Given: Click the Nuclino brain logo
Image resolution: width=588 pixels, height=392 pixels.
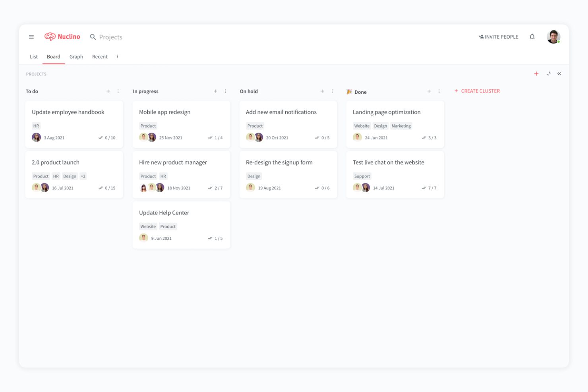Looking at the screenshot, I should click(51, 37).
